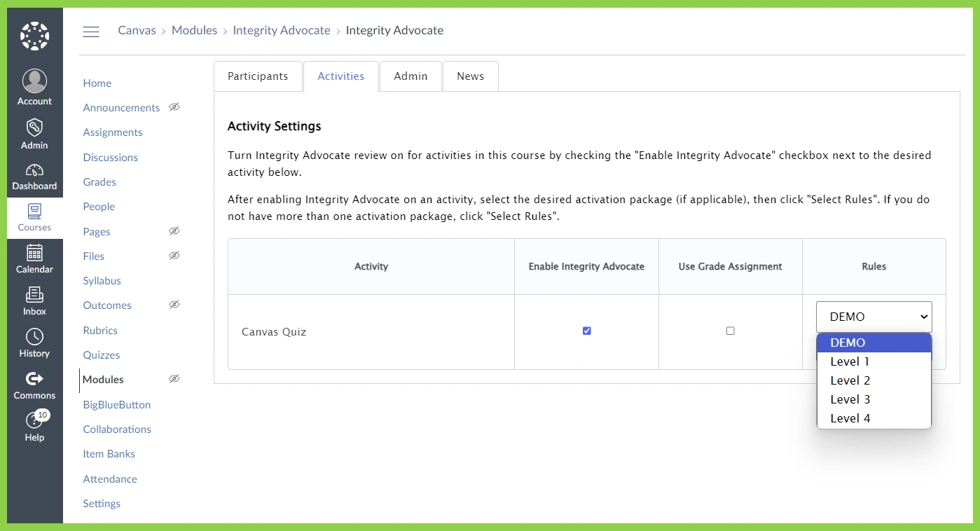The height and width of the screenshot is (531, 980).
Task: Switch to the News tab
Action: click(471, 76)
